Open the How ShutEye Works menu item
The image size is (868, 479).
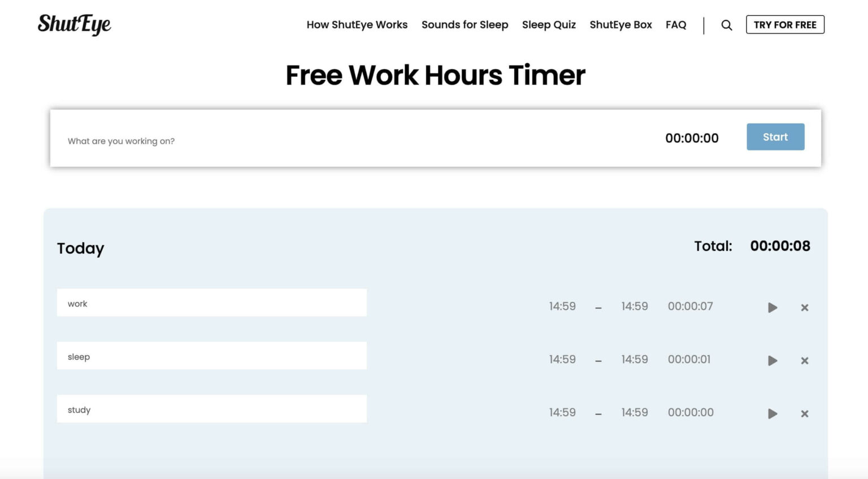point(357,25)
